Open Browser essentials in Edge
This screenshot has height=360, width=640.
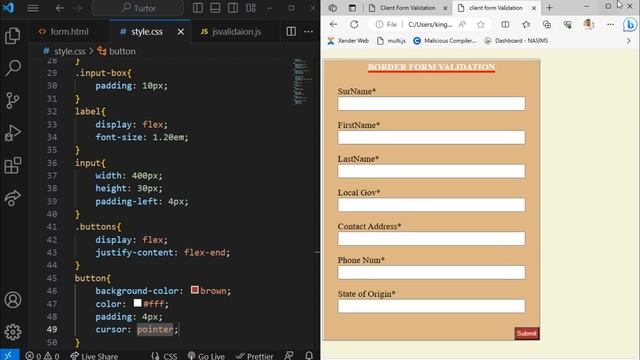(x=567, y=24)
